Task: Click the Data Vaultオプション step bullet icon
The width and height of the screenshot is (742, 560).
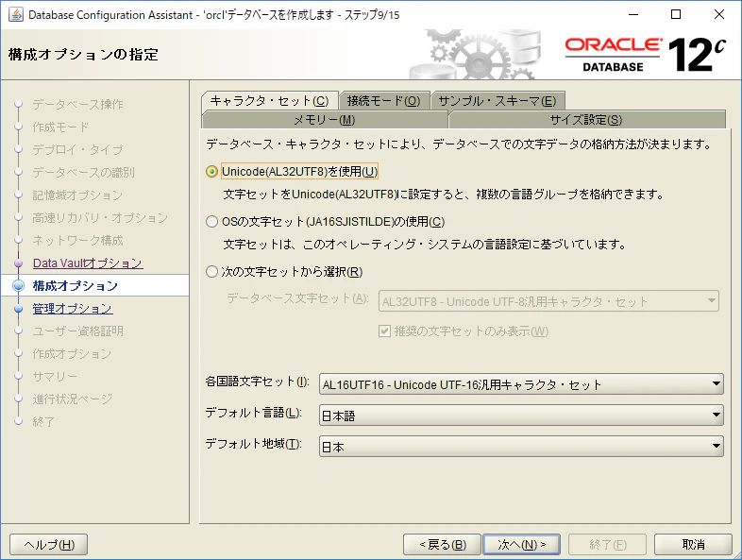Action: [x=19, y=263]
